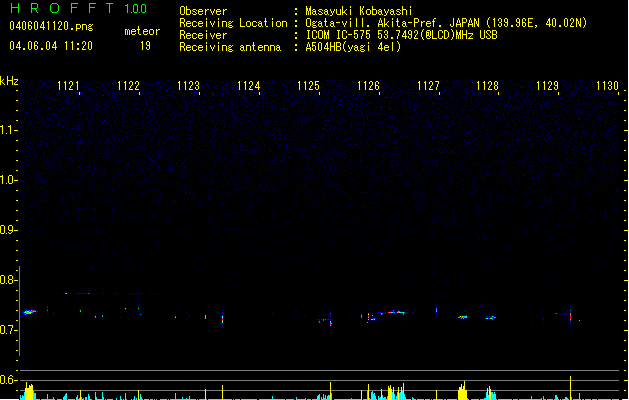Select the filename 0406041120.png
This screenshot has width=629, height=400.
(51, 26)
